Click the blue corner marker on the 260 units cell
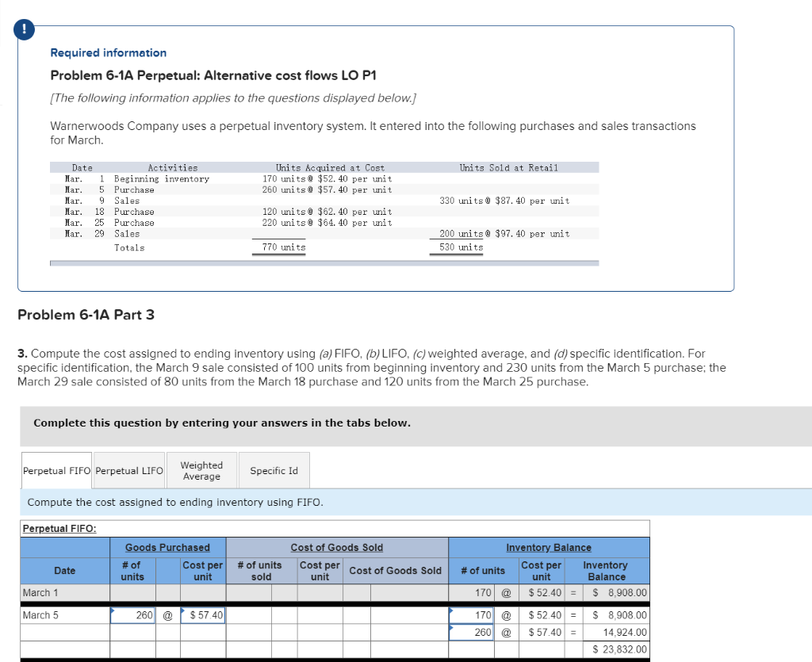 coord(114,610)
